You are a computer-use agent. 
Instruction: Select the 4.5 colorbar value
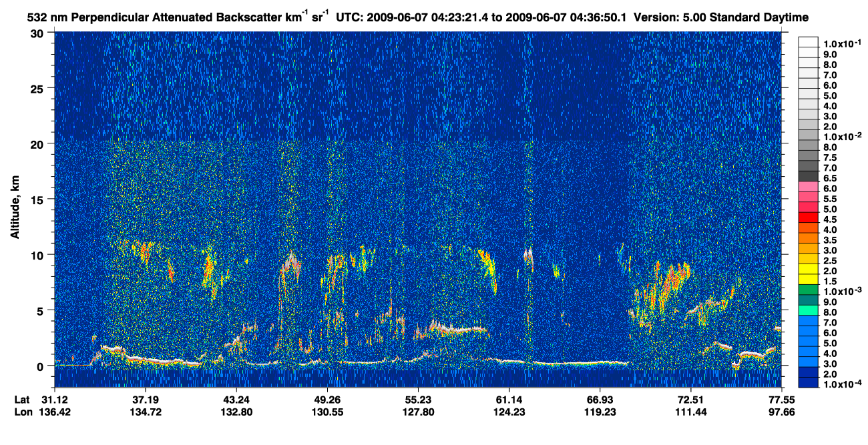[x=830, y=219]
